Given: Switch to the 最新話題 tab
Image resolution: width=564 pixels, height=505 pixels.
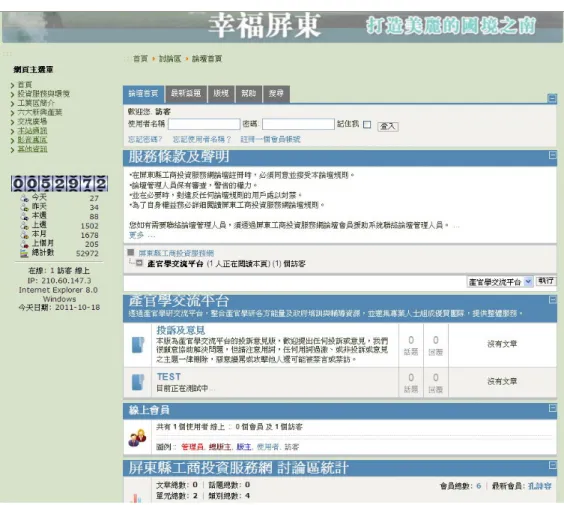Looking at the screenshot, I should 186,94.
